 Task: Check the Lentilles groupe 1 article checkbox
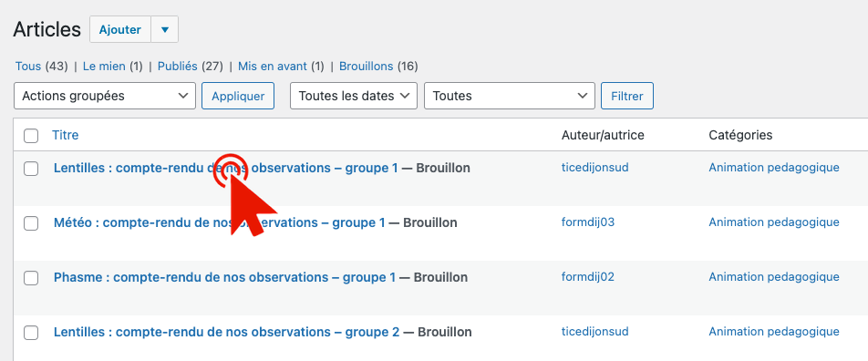click(x=31, y=169)
